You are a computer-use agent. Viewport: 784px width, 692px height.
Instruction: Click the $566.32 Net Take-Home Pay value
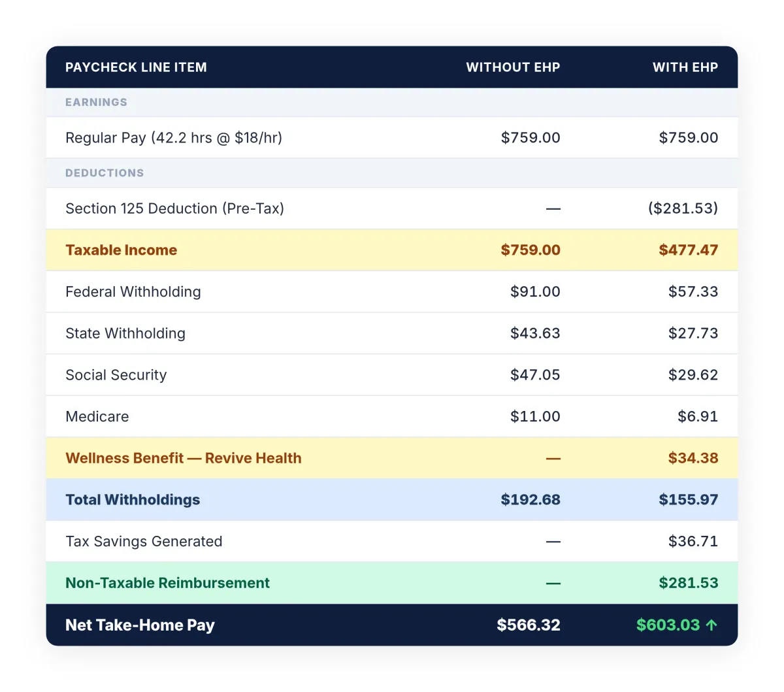pos(528,625)
